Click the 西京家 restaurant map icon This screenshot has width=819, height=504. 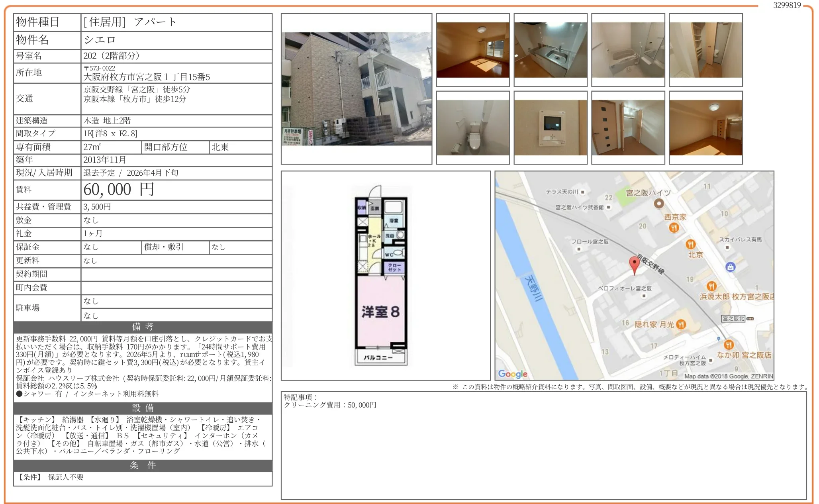[674, 227]
